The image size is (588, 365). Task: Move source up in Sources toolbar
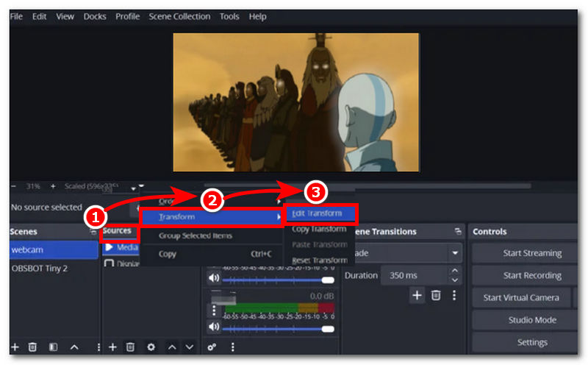coord(172,347)
